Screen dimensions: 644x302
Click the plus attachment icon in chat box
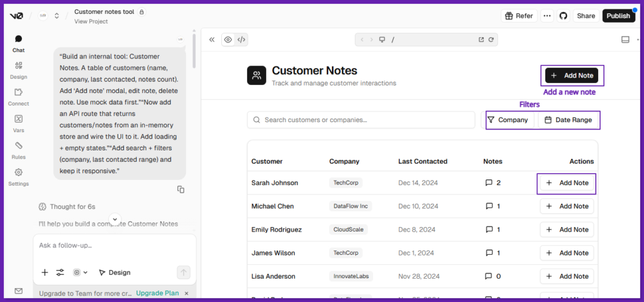[x=45, y=272]
